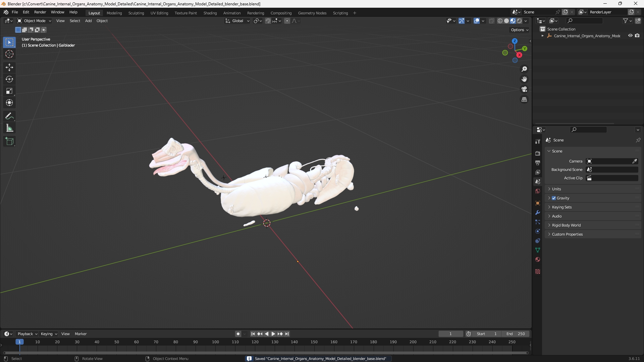Switch to the Shading workspace tab
Viewport: 644px width, 362px height.
[x=210, y=13]
